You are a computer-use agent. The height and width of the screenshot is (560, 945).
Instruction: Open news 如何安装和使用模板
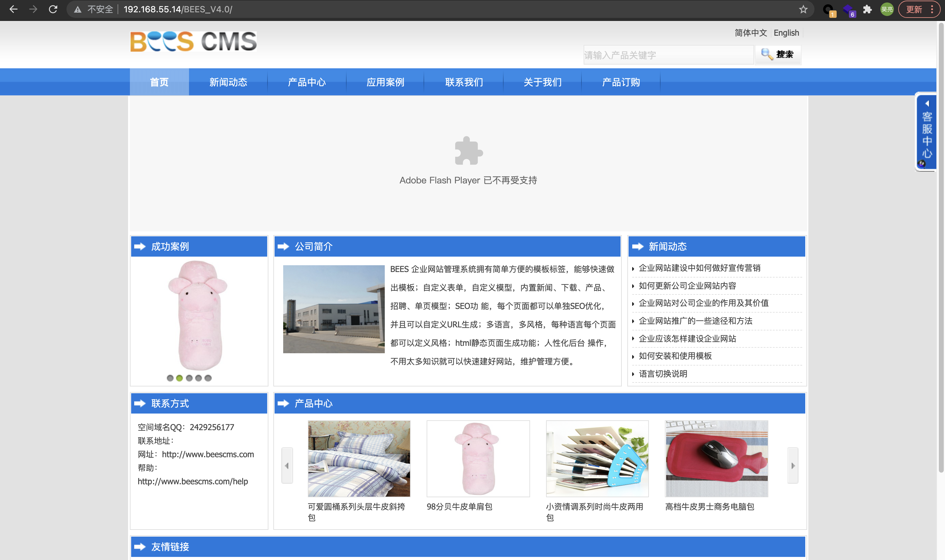point(675,356)
